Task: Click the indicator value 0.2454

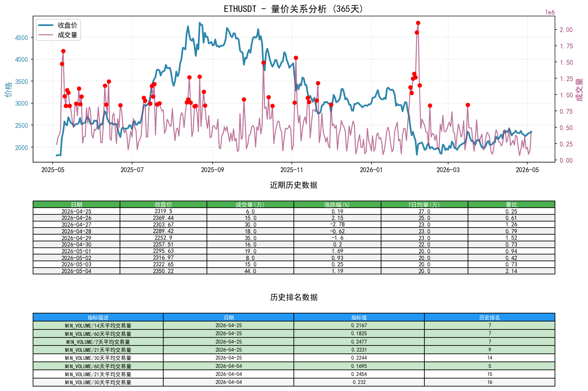Action: pos(359,374)
